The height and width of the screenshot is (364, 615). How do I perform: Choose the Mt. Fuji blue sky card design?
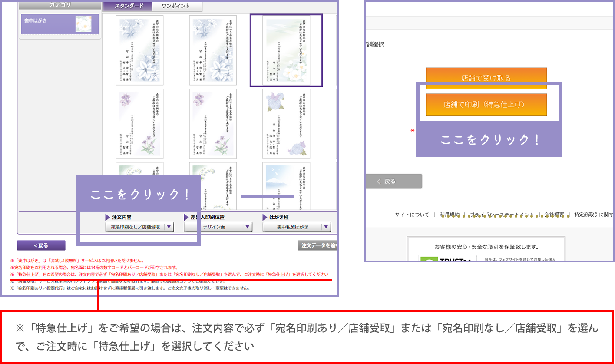[x=286, y=186]
